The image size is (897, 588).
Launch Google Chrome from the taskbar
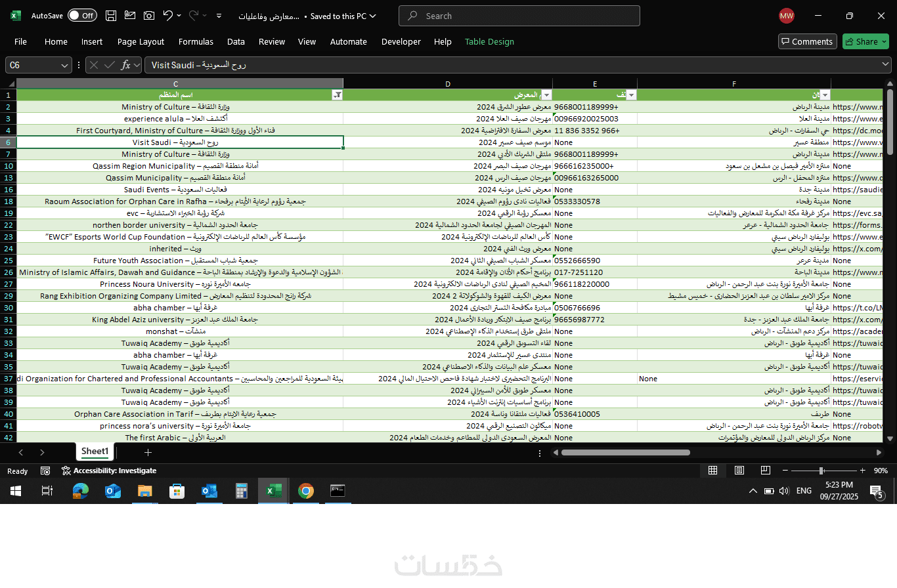305,491
